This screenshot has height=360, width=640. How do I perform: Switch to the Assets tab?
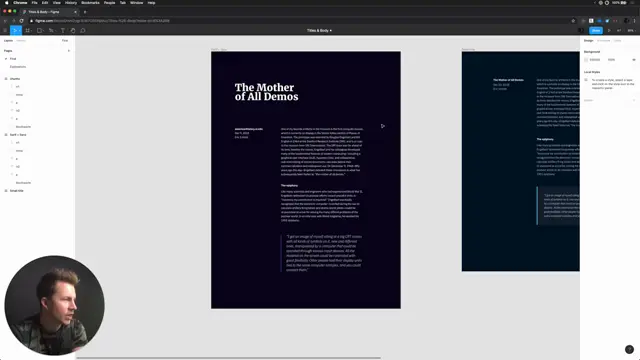click(x=21, y=40)
